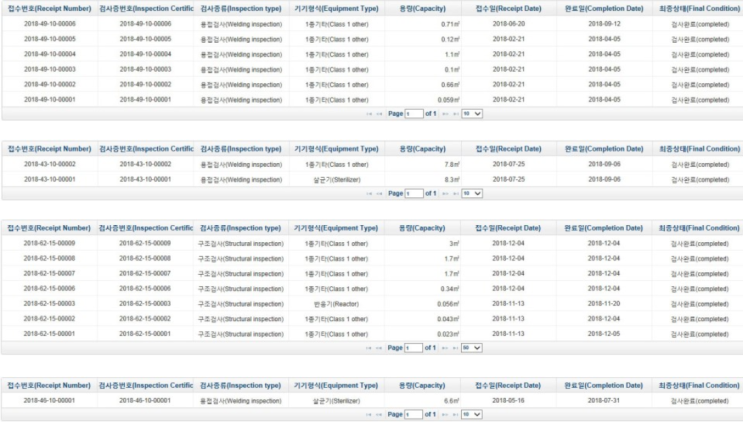Focus page number field under 2018-49 table
Screen dimensions: 743x422
click(414, 114)
